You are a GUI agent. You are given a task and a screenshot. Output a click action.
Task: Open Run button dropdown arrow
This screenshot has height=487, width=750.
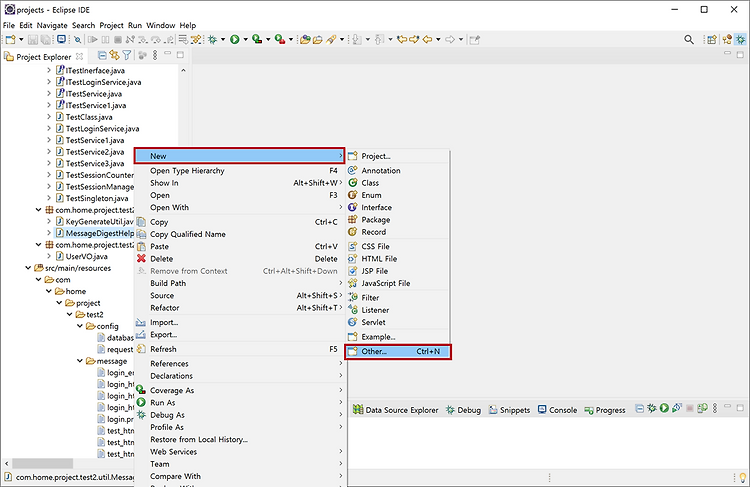coord(245,40)
